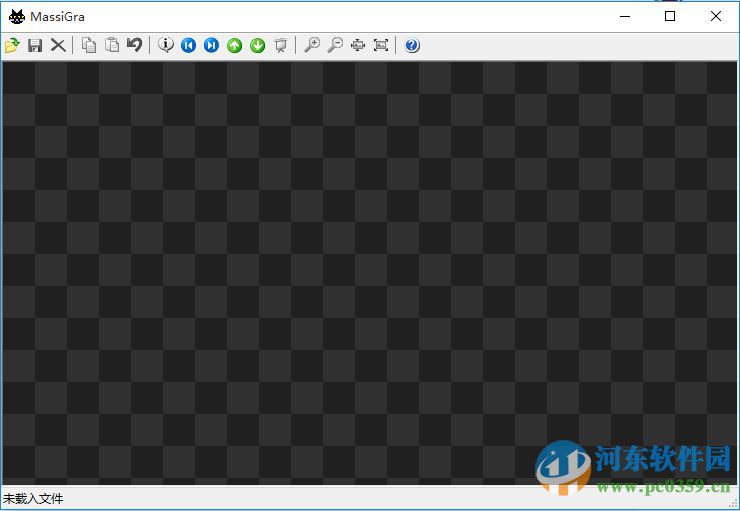Click the MassiGra cat icon in title bar

coord(17,17)
